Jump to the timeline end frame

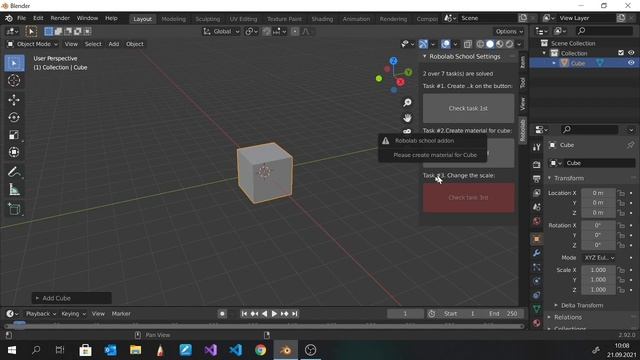tap(295, 313)
